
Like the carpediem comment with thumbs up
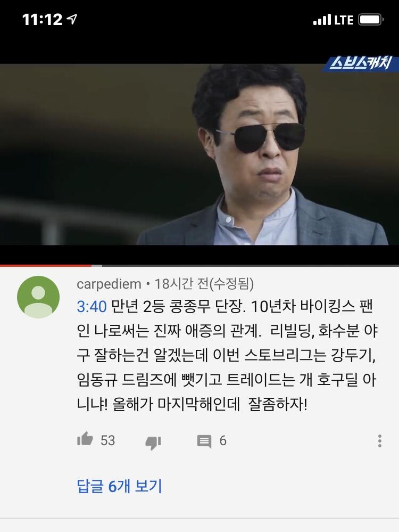(85, 439)
